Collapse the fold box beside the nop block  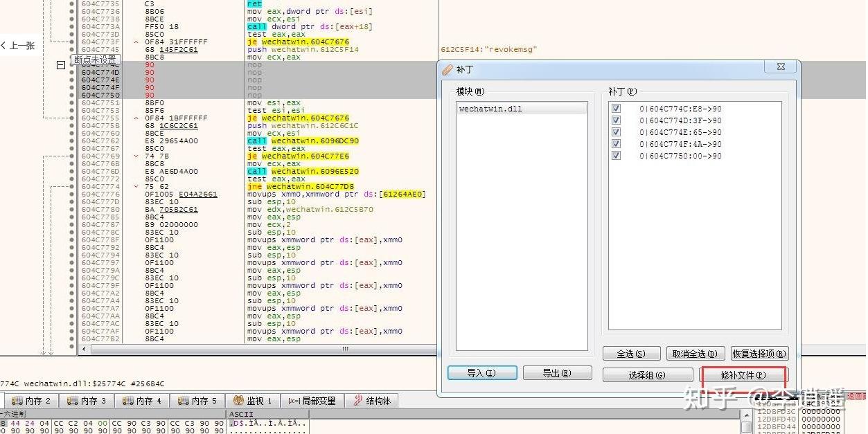pyautogui.click(x=61, y=65)
